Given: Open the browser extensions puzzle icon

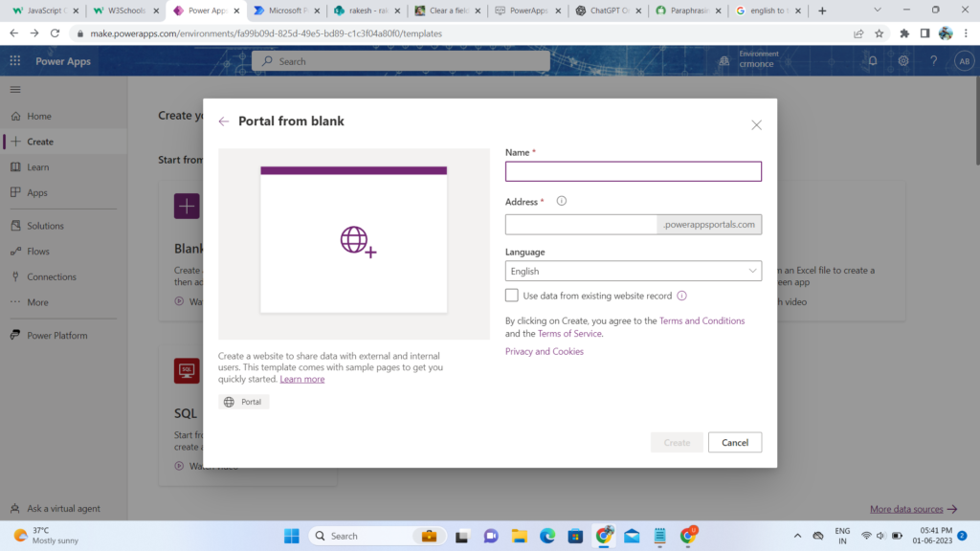Looking at the screenshot, I should (904, 33).
